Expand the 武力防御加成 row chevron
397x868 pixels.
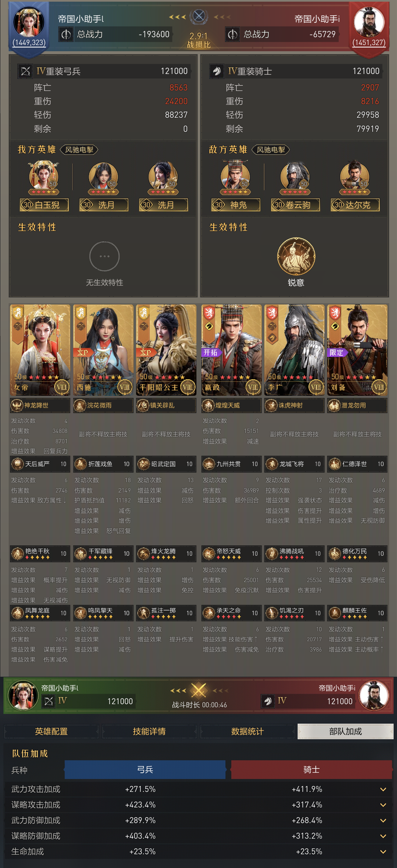tap(383, 820)
